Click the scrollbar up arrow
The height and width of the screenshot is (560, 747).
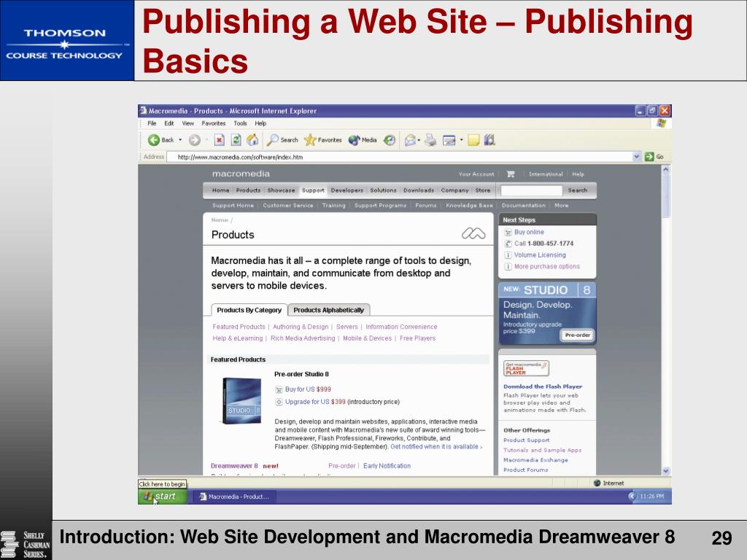pos(666,169)
